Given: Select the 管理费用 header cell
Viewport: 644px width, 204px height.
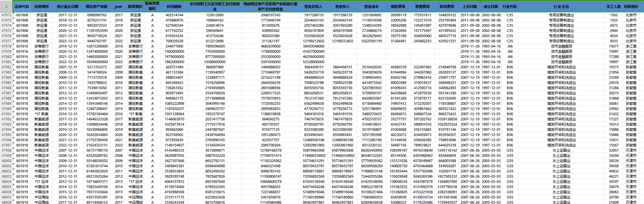Looking at the screenshot, I should pos(423,7).
